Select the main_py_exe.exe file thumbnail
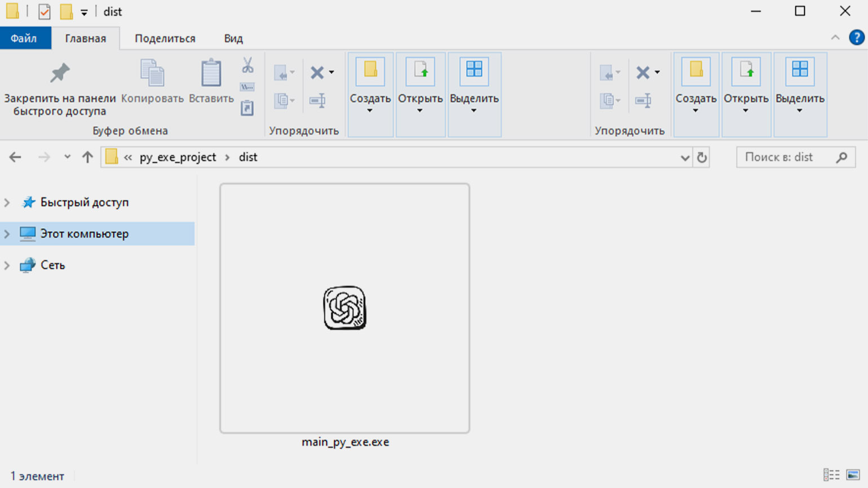The height and width of the screenshot is (488, 868). [x=344, y=308]
